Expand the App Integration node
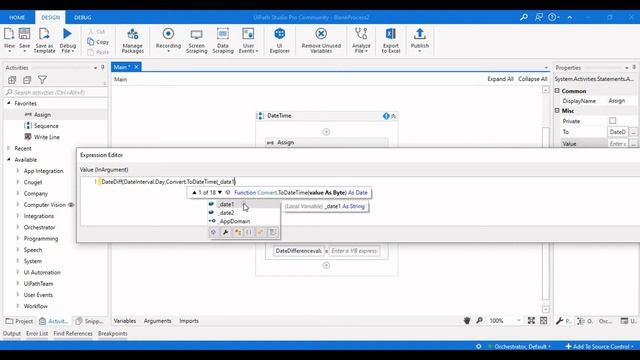Viewport: 640px width, 360px height. tap(18, 171)
